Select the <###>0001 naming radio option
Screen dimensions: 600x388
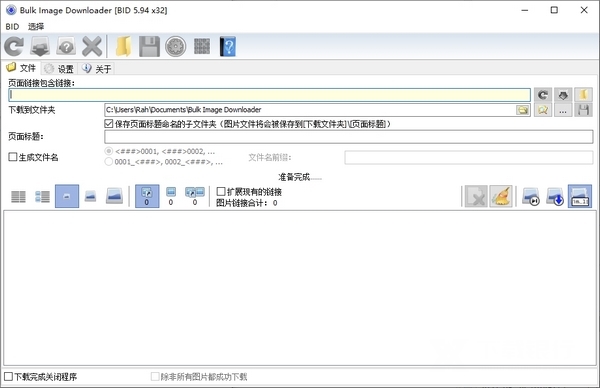109,152
